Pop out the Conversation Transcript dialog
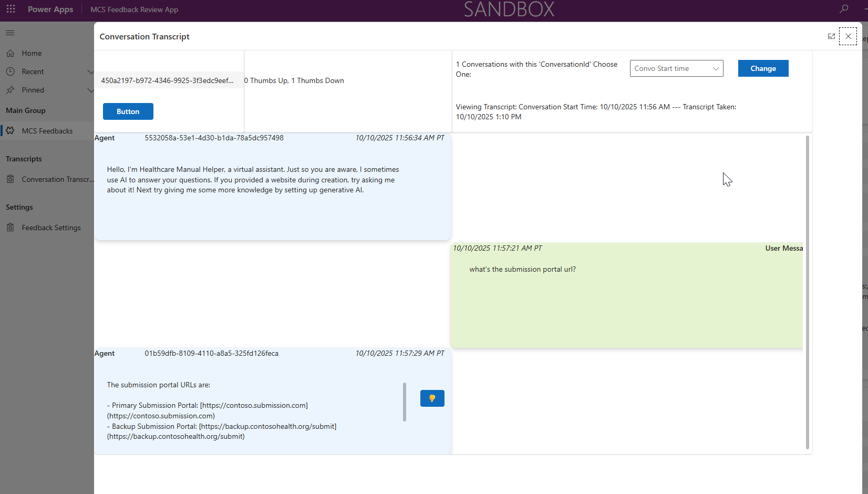868x494 pixels. coord(832,36)
